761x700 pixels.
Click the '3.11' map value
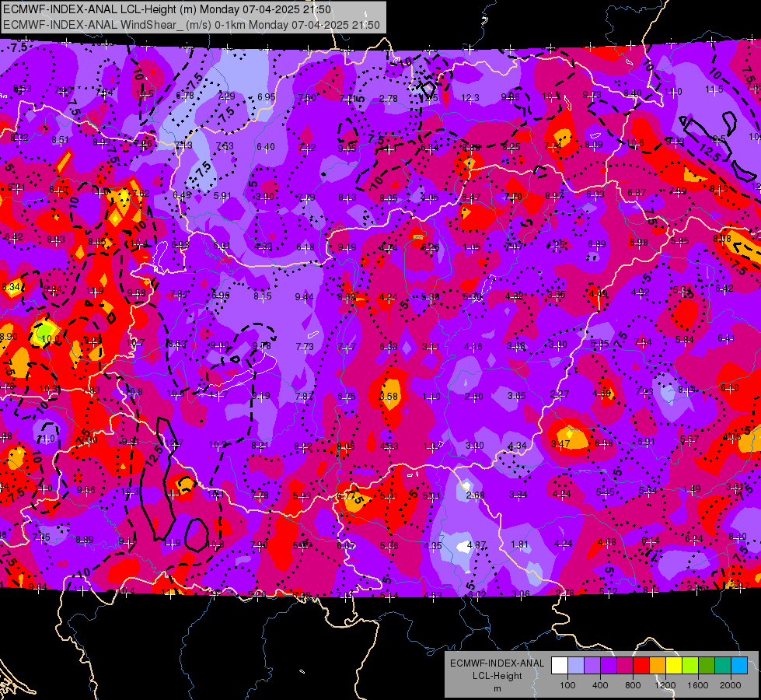[x=431, y=347]
